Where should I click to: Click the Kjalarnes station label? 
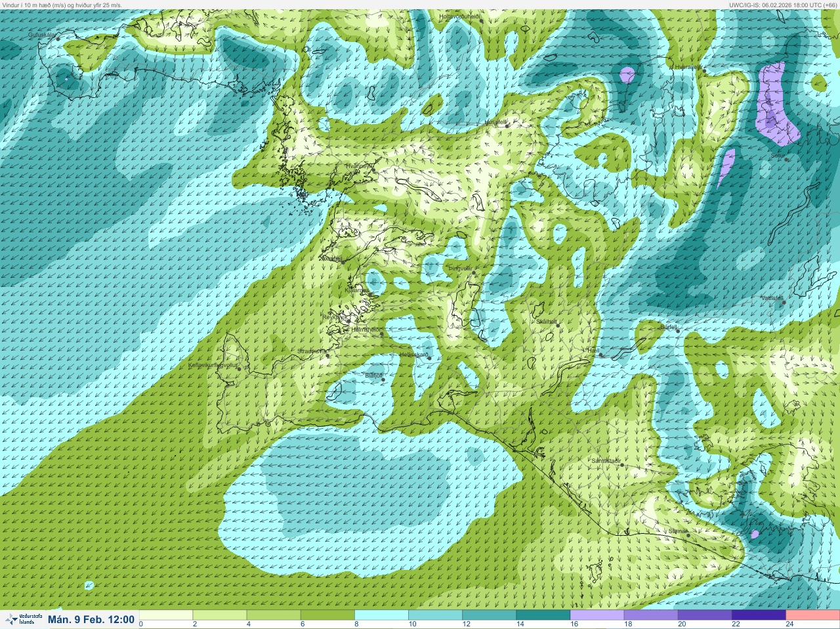pos(356,290)
